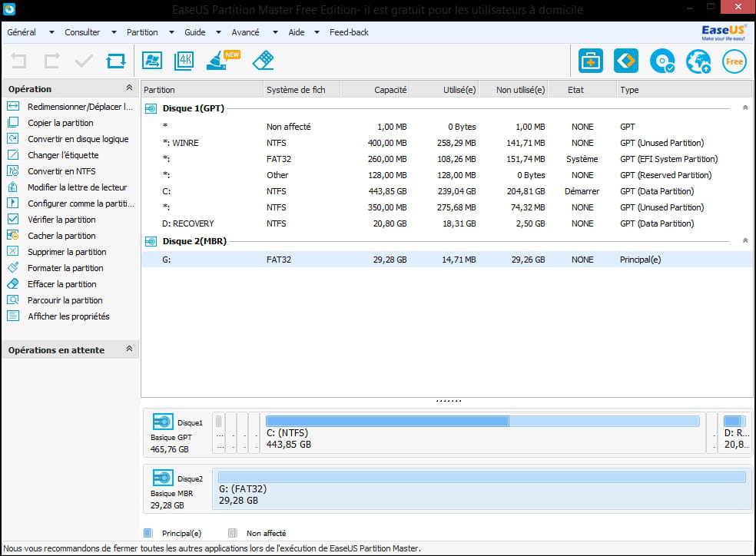This screenshot has width=756, height=556.
Task: Select the D: RECOVERY partition row
Action: pos(446,223)
